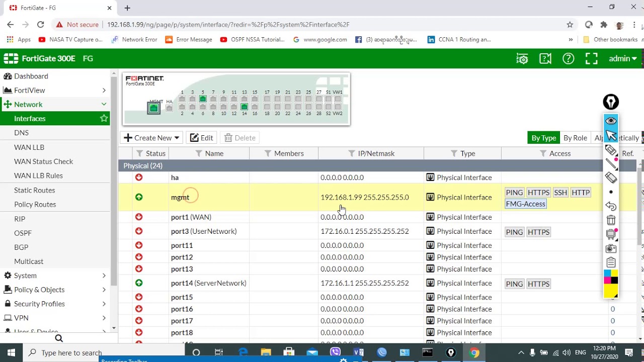Open the clipboard notes icon
The height and width of the screenshot is (362, 644).
pyautogui.click(x=611, y=262)
